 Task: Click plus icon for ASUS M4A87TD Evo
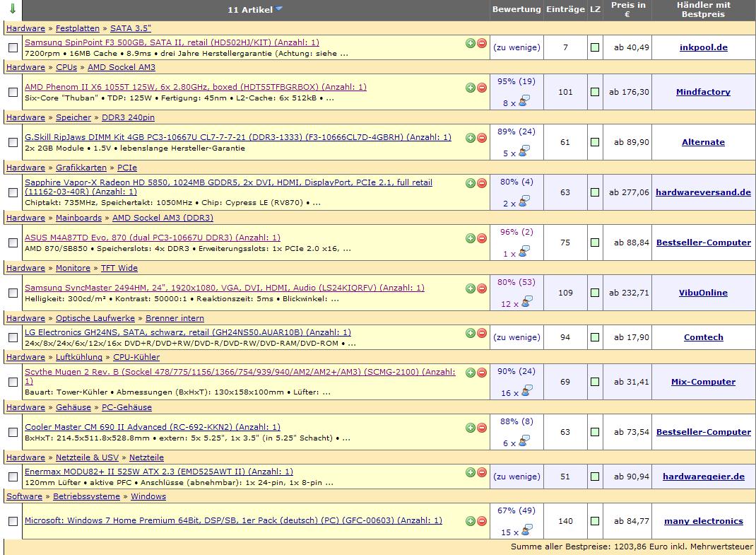(471, 238)
